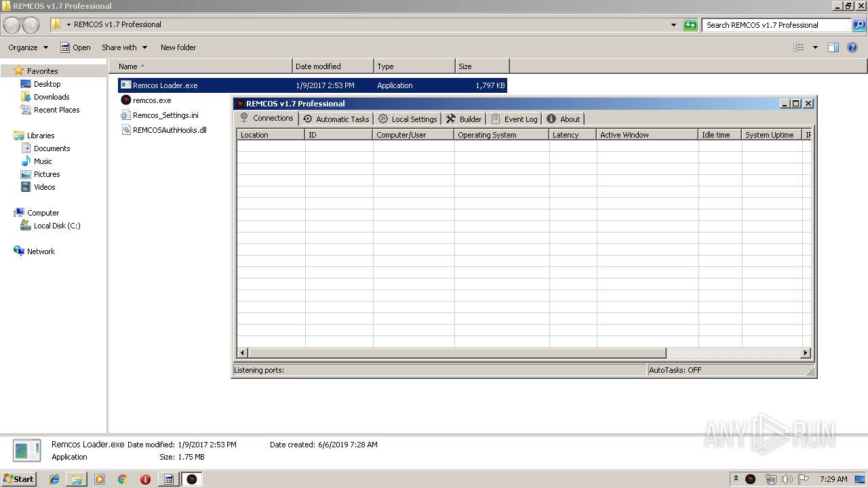This screenshot has width=868, height=488.
Task: Open Windows Explorer taskbar icon
Action: [x=77, y=479]
